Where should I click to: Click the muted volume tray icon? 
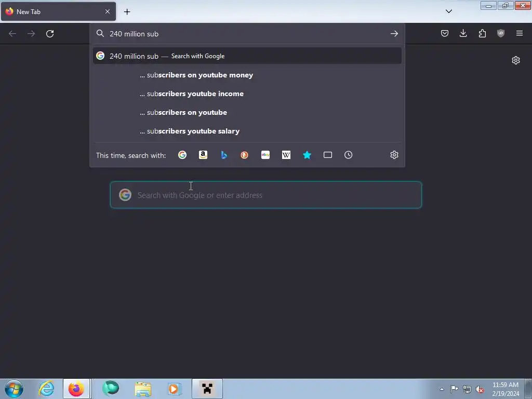tap(480, 389)
